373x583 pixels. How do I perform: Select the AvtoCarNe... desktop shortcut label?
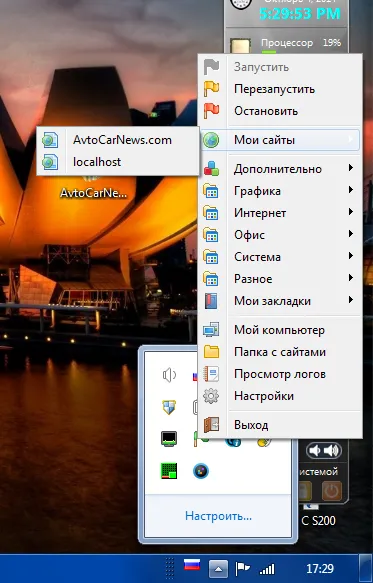click(x=93, y=193)
